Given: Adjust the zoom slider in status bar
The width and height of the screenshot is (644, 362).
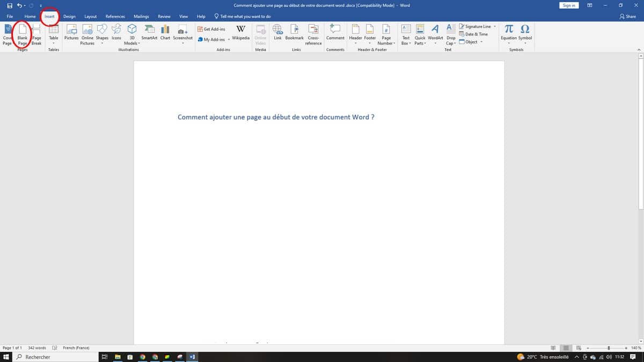Looking at the screenshot, I should [608, 348].
